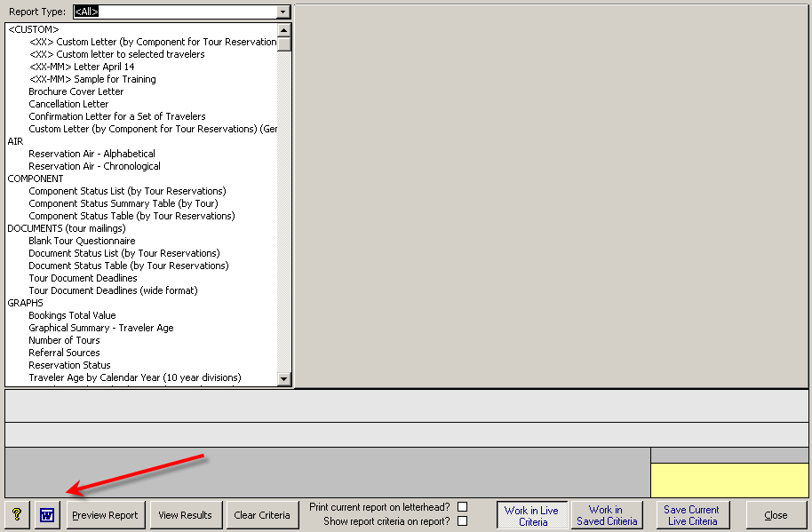Click Clear Criteria button
This screenshot has height=532, width=812.
[262, 515]
